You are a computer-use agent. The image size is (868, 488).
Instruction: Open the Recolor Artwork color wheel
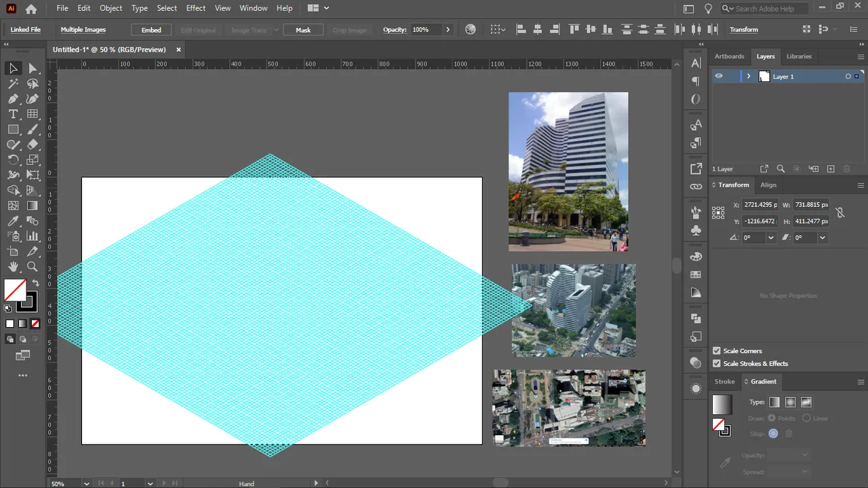pos(471,30)
